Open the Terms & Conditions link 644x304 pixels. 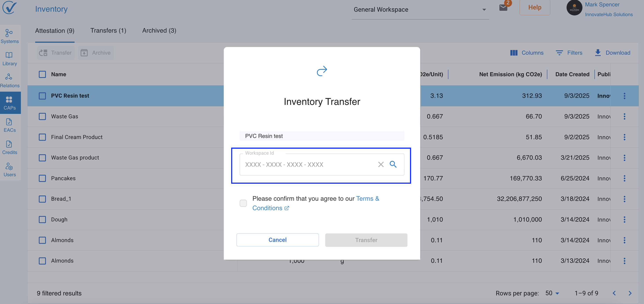click(x=367, y=198)
